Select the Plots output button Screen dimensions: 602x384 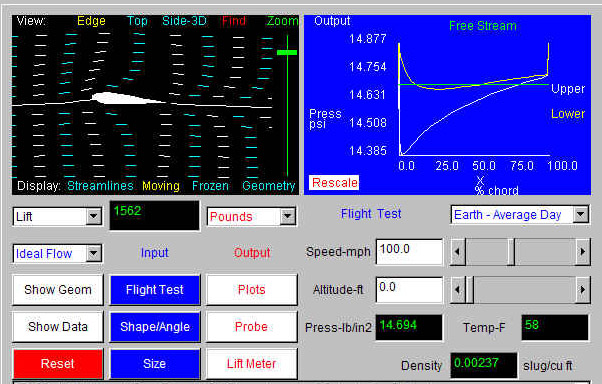pyautogui.click(x=251, y=290)
